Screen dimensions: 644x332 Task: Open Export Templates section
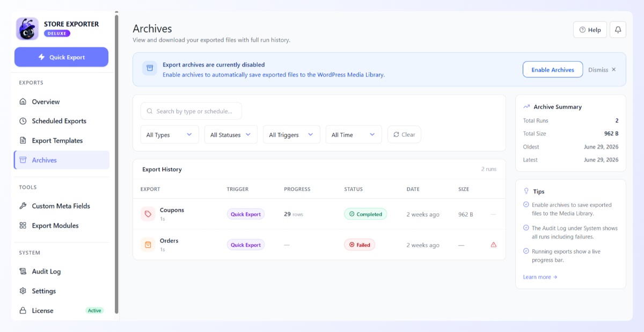pos(62,141)
